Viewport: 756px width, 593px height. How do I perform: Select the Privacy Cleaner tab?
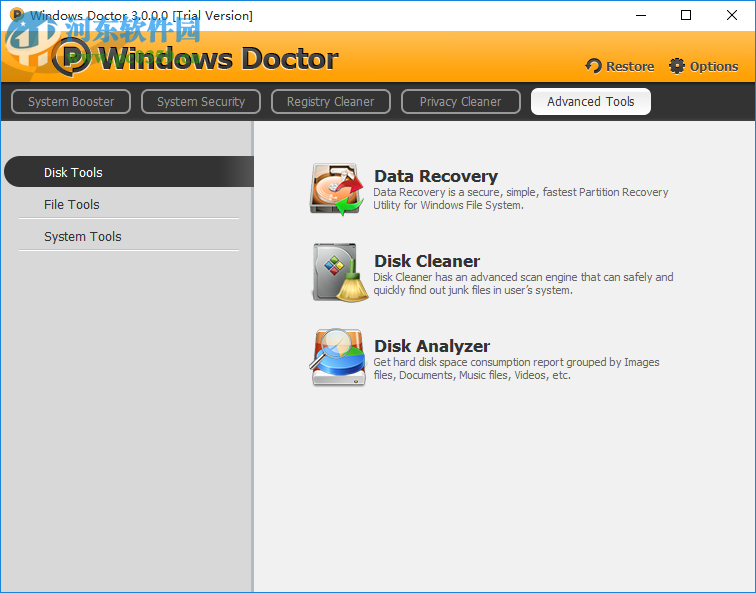[460, 102]
